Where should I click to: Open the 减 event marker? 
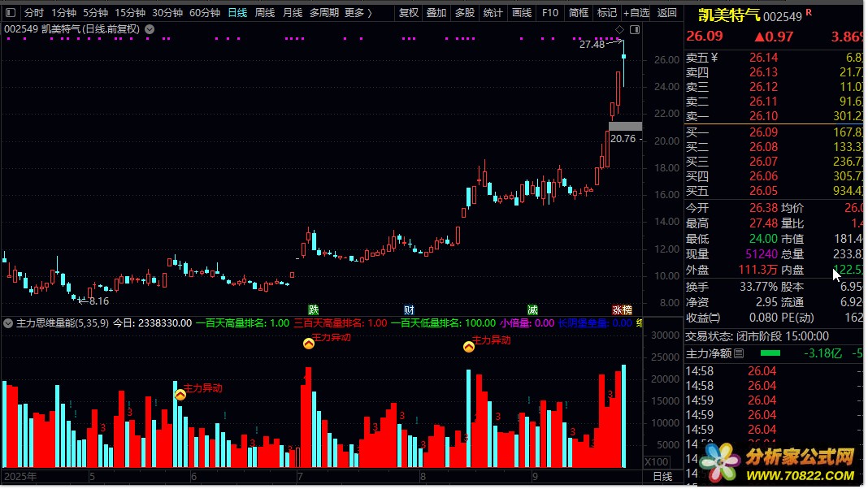[x=532, y=309]
